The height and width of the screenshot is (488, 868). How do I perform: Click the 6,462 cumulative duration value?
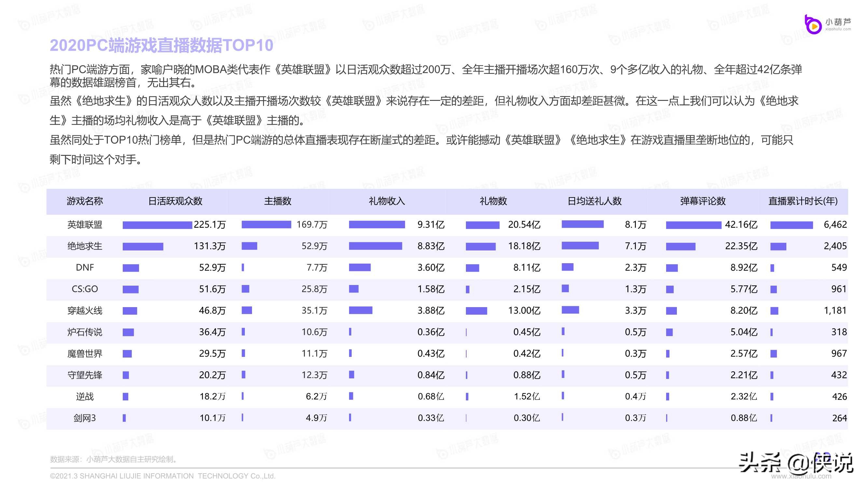tap(835, 224)
